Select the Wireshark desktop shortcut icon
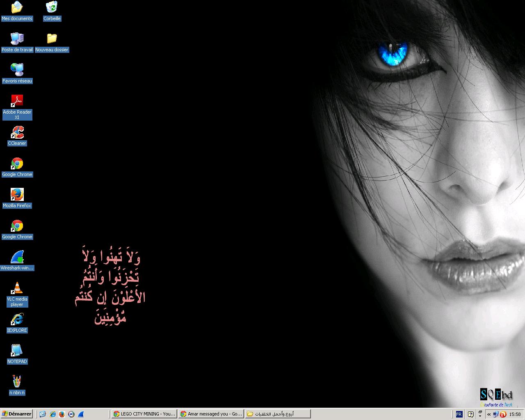Viewport: 525px width, 420px height. pyautogui.click(x=17, y=257)
